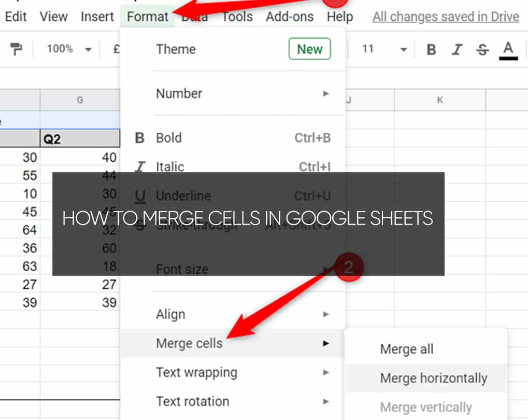Open the Tools menu
Viewport: 528px width, 420px height.
pos(237,17)
